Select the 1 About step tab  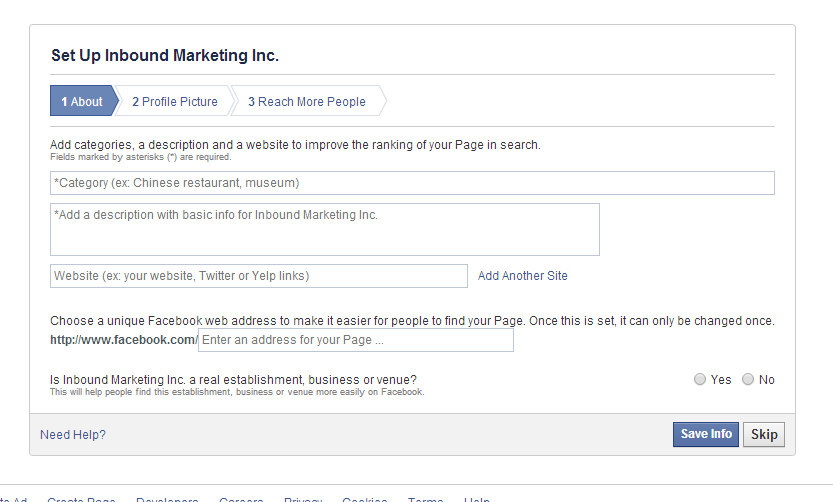(x=83, y=101)
